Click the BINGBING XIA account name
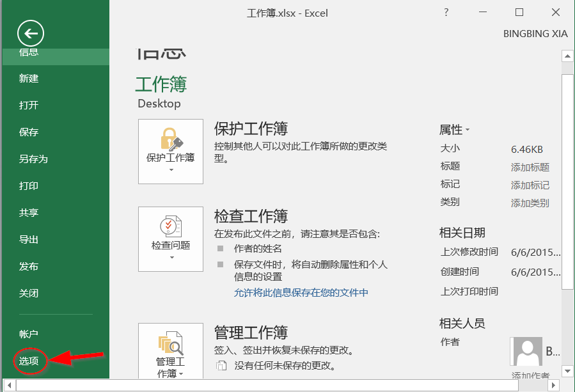Viewport: 575px width, 392px height. [535, 34]
